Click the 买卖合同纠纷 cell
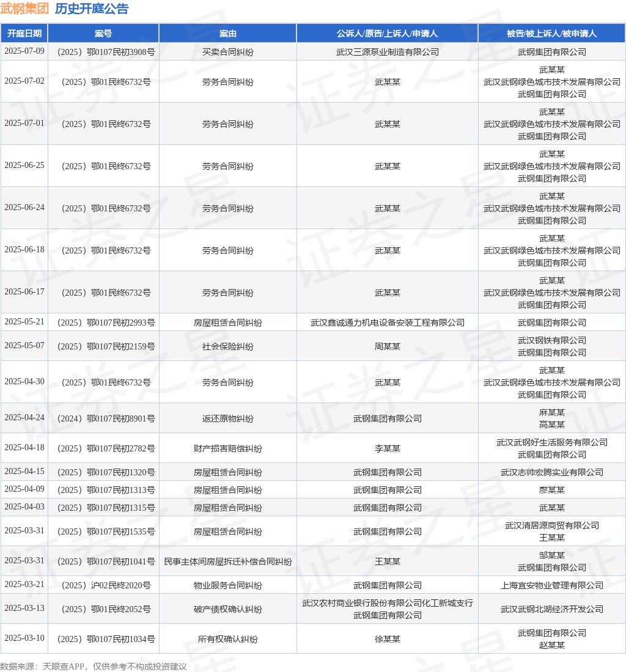The width and height of the screenshot is (626, 672). click(227, 52)
